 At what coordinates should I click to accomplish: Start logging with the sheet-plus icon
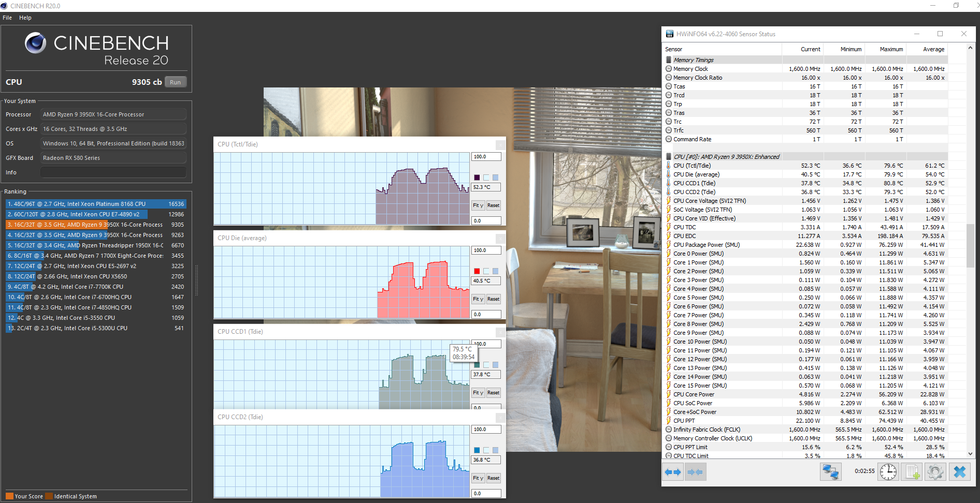912,472
